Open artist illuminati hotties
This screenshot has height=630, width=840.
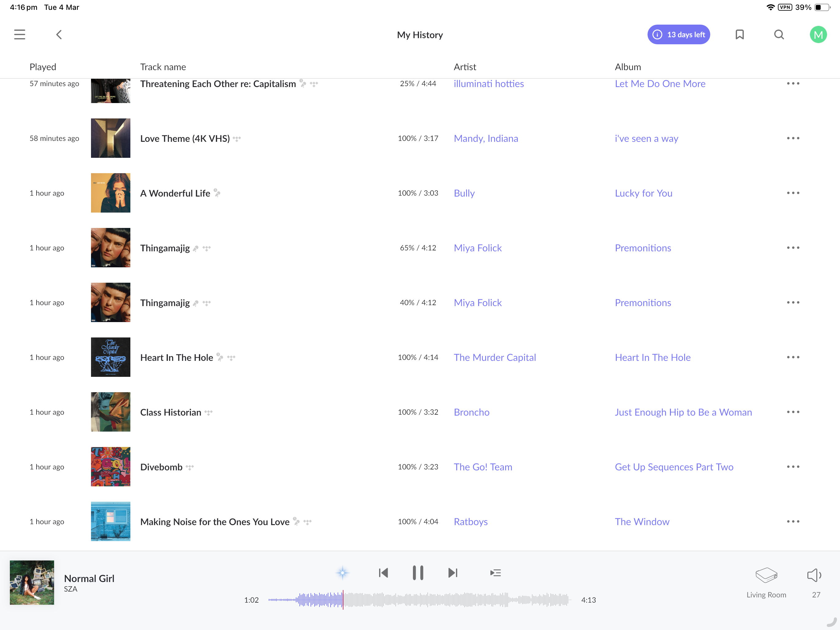click(489, 84)
